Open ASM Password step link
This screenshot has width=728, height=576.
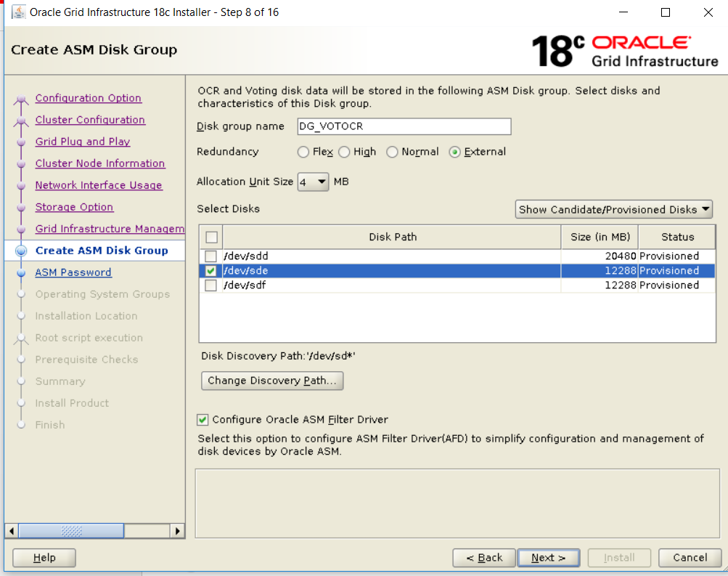coord(73,272)
